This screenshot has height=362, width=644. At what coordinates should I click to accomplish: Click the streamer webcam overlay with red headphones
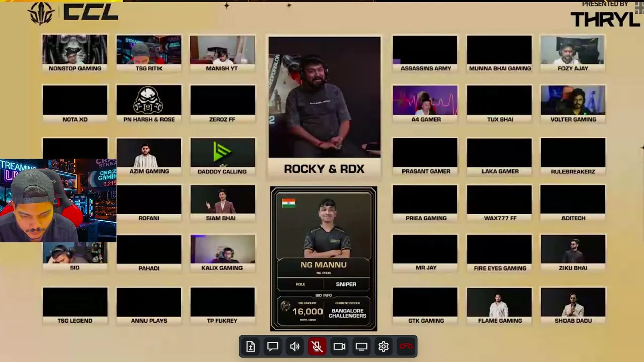(x=58, y=201)
